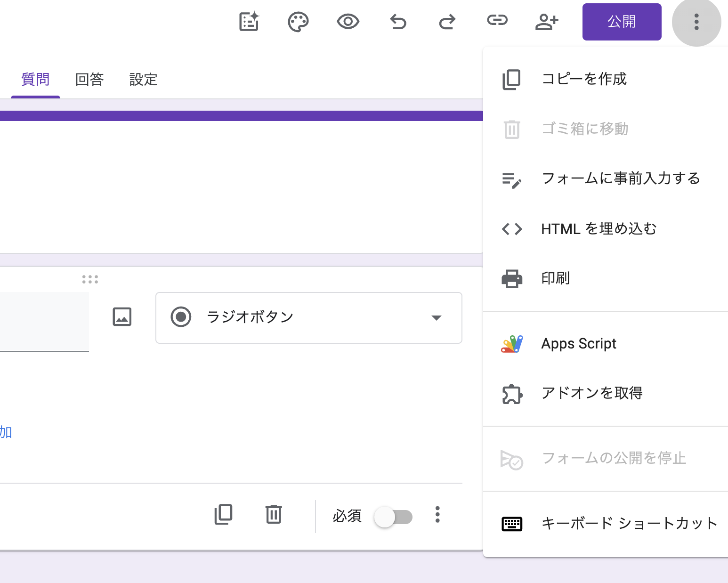Undo the last action

click(x=398, y=22)
